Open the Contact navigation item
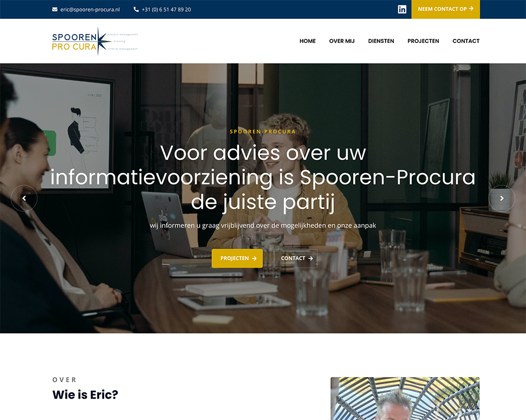This screenshot has height=420, width=526. [466, 41]
